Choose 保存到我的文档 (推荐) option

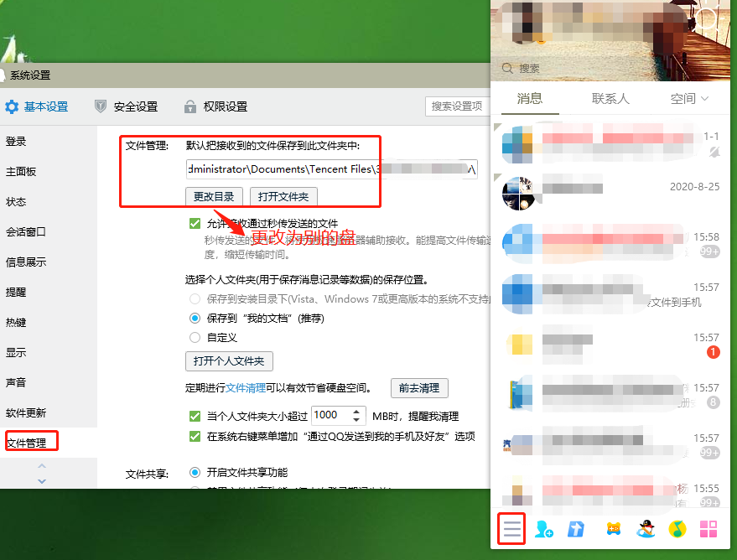point(195,319)
